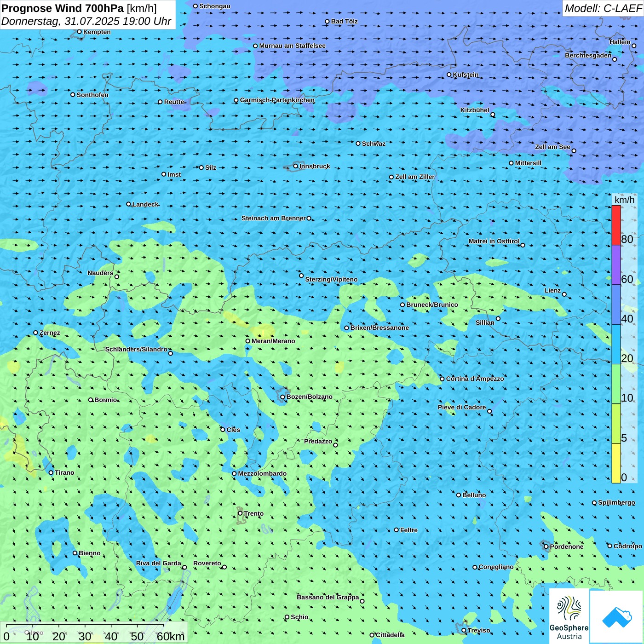Select the 'Murnau am Staffelsee' label
The width and height of the screenshot is (644, 644).
[x=292, y=46]
